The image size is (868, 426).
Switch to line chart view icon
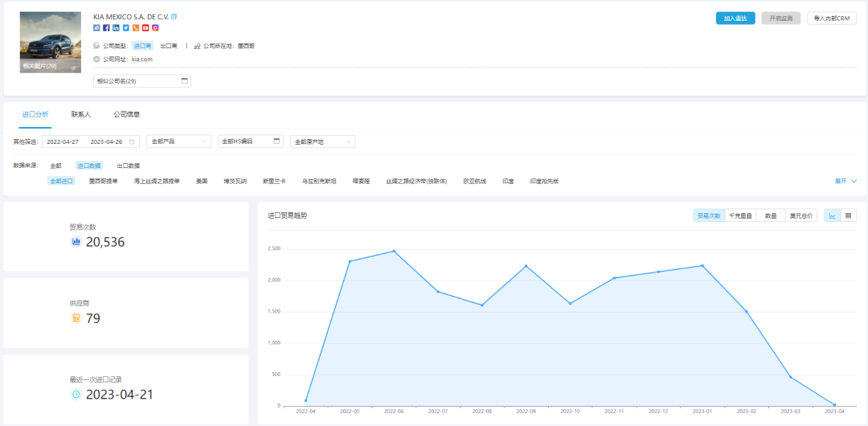(833, 215)
